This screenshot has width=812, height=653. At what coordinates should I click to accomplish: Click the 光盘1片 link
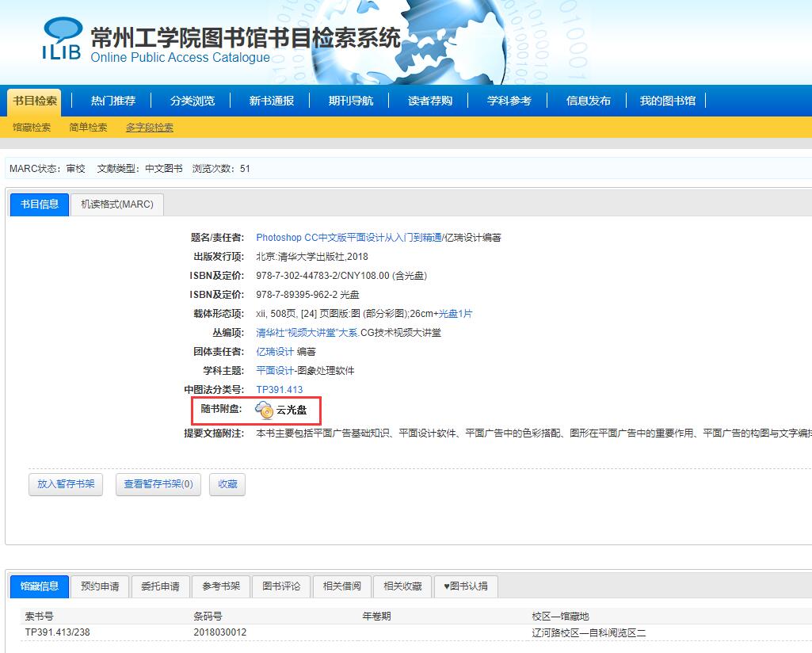(456, 313)
